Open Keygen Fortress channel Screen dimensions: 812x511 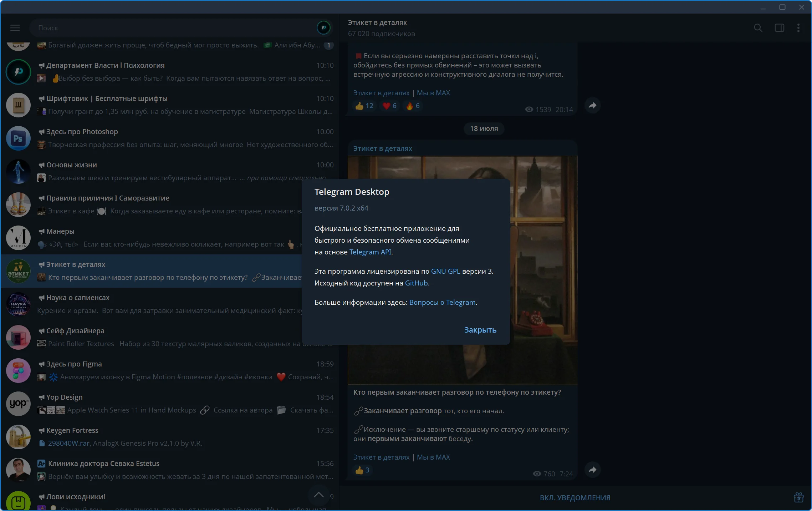click(x=170, y=437)
